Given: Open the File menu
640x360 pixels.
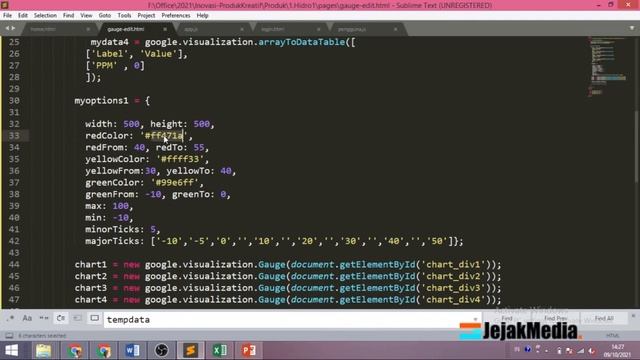Looking at the screenshot, I should coord(7,16).
